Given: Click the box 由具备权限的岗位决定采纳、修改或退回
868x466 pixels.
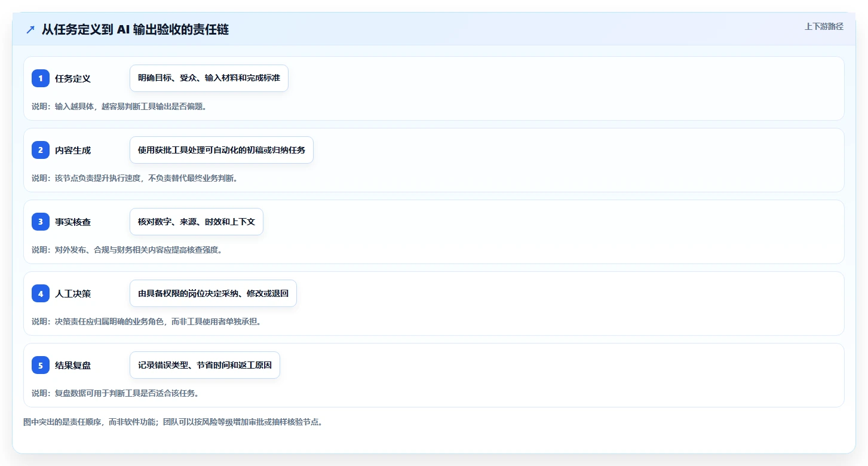Looking at the screenshot, I should [213, 293].
